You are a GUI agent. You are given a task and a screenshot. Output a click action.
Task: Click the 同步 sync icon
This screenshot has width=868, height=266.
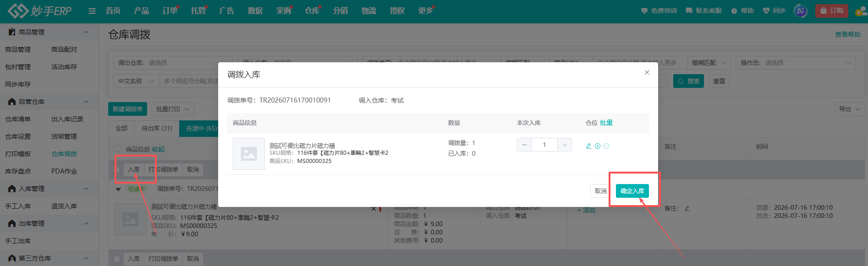pyautogui.click(x=775, y=11)
